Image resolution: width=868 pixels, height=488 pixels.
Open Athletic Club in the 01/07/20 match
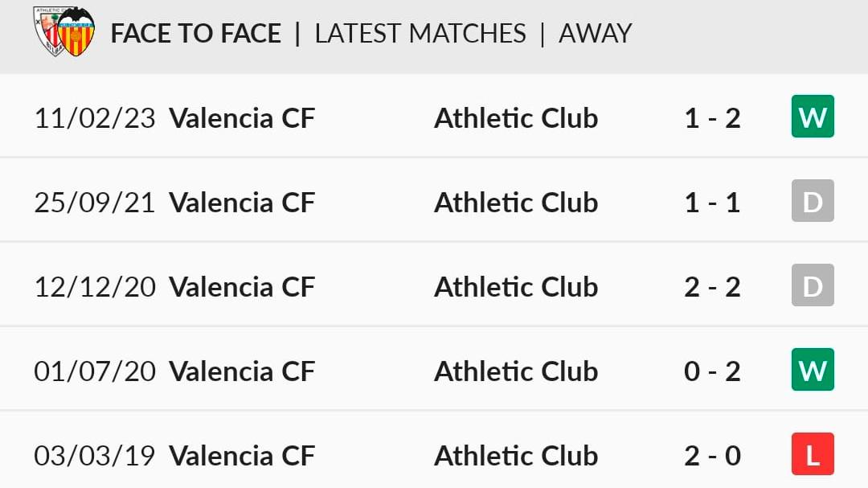516,371
